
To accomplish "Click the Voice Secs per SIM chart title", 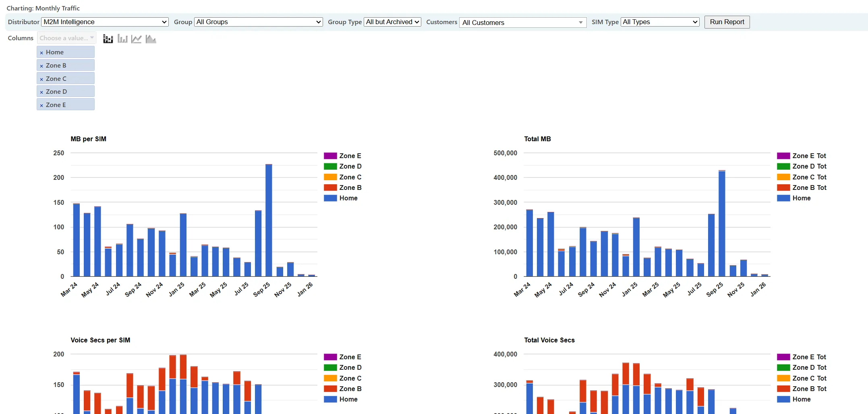I will [100, 340].
